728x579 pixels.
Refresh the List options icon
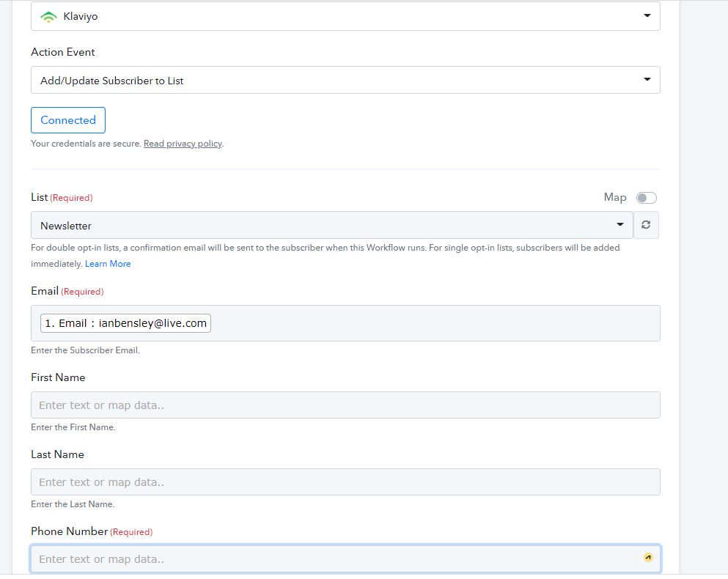coord(646,225)
